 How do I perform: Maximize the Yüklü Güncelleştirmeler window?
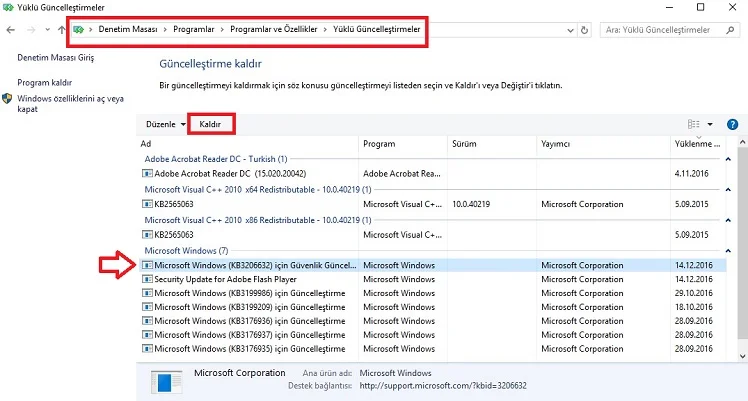700,7
